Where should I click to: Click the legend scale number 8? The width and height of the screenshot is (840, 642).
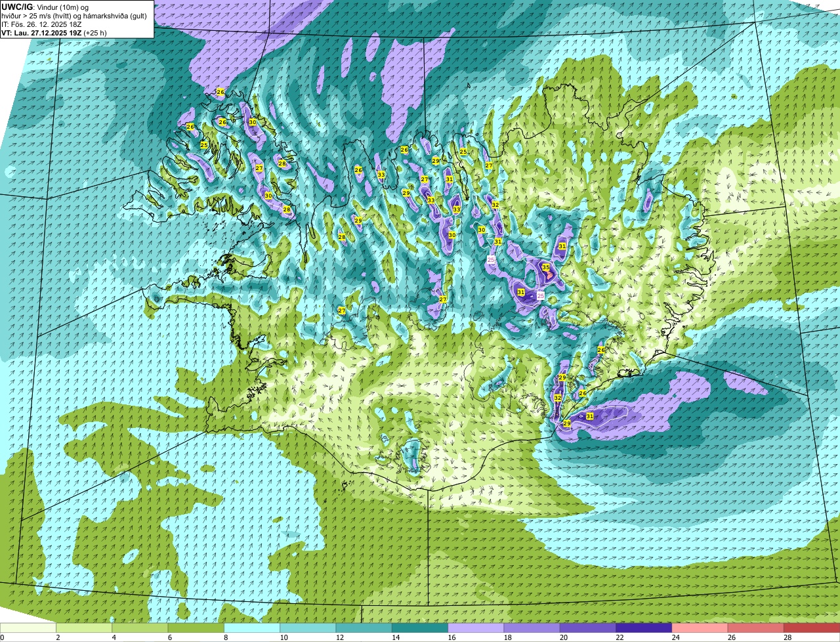[226, 637]
